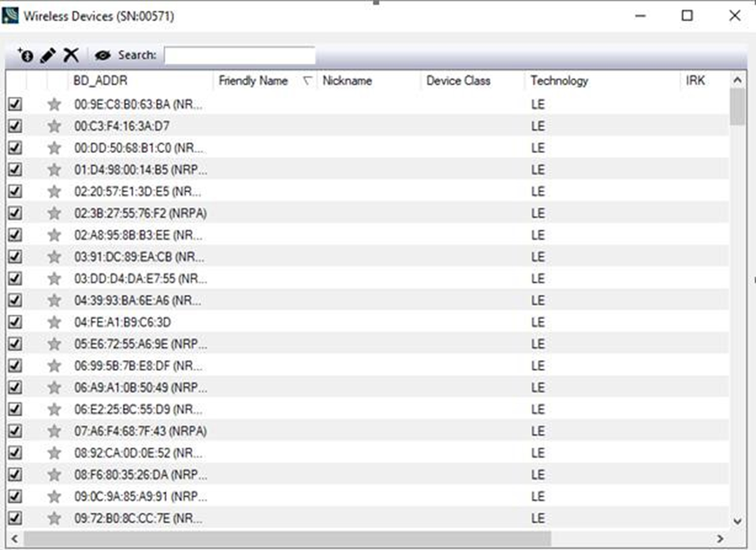Click the vertical scrollbar up arrow
The height and width of the screenshot is (550, 756).
pyautogui.click(x=737, y=80)
